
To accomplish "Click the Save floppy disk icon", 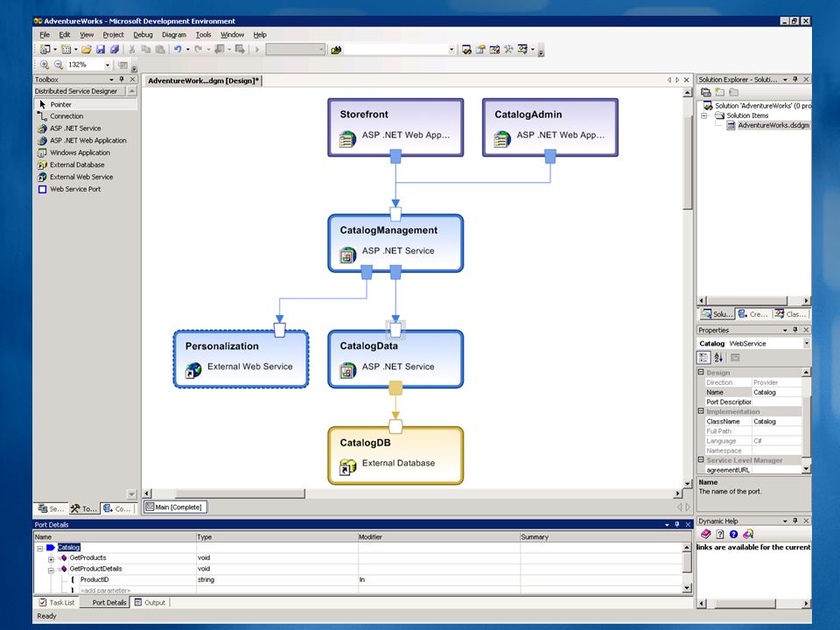I will point(101,49).
